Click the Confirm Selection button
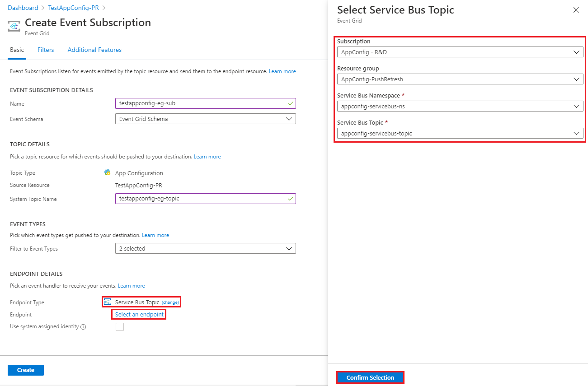The width and height of the screenshot is (588, 386). pos(370,377)
